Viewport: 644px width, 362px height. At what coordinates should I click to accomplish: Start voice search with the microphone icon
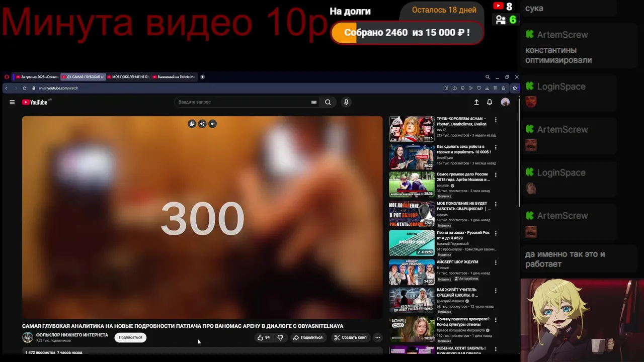(x=346, y=102)
